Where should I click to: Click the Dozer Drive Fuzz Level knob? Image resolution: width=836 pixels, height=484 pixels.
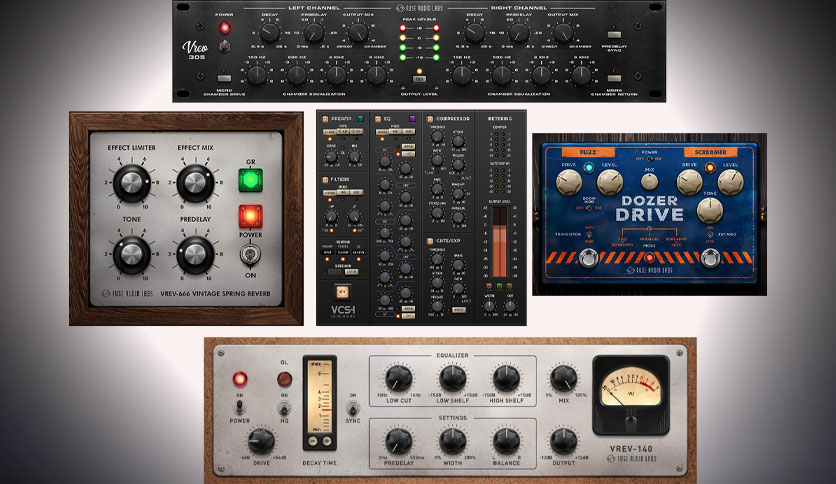tap(610, 182)
